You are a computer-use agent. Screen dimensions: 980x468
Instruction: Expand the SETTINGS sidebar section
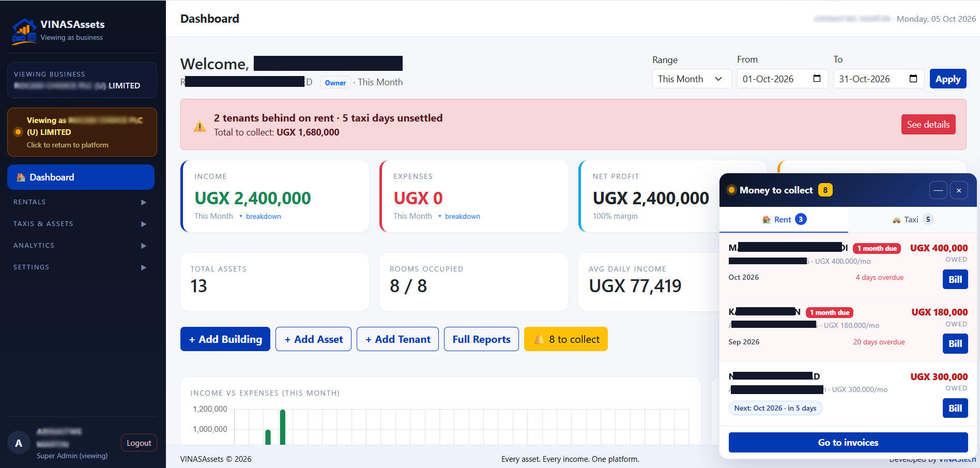pos(81,267)
